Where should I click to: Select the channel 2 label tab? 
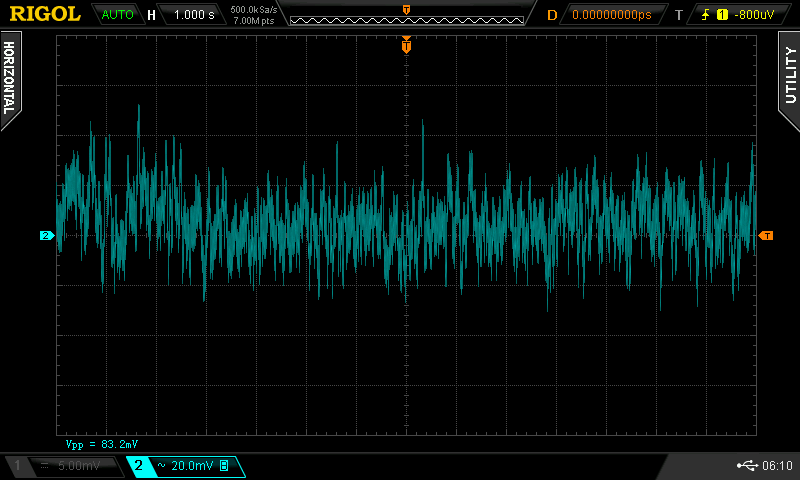138,466
